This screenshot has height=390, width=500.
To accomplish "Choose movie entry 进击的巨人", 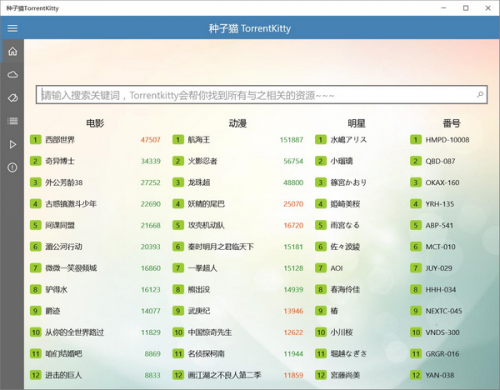I will click(x=63, y=375).
